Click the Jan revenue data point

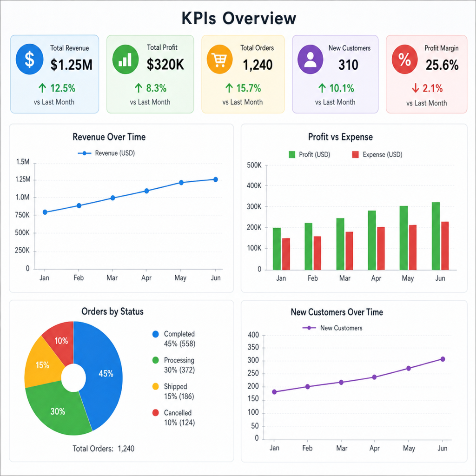click(x=45, y=212)
